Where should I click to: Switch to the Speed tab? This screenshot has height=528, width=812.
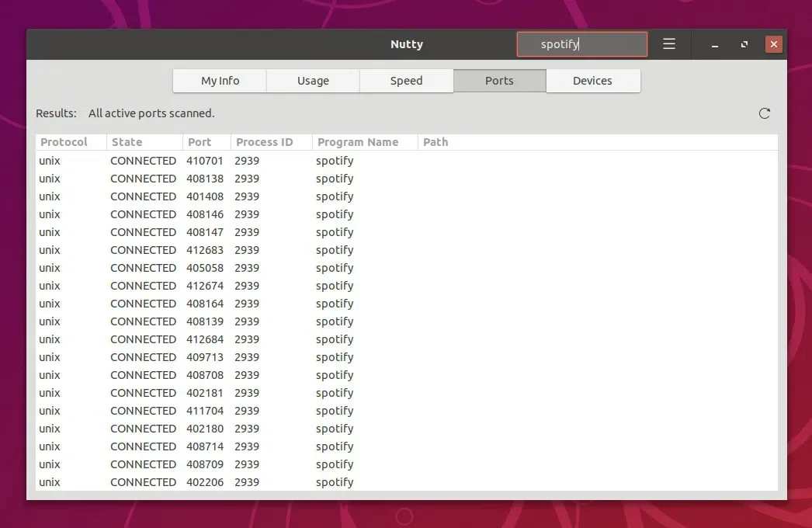click(x=406, y=80)
